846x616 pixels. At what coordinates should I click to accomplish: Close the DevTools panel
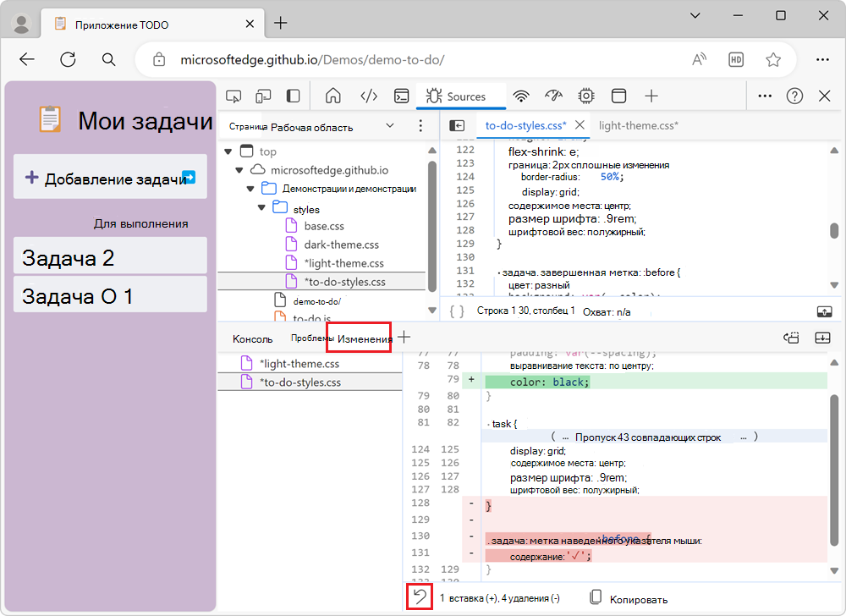point(824,96)
